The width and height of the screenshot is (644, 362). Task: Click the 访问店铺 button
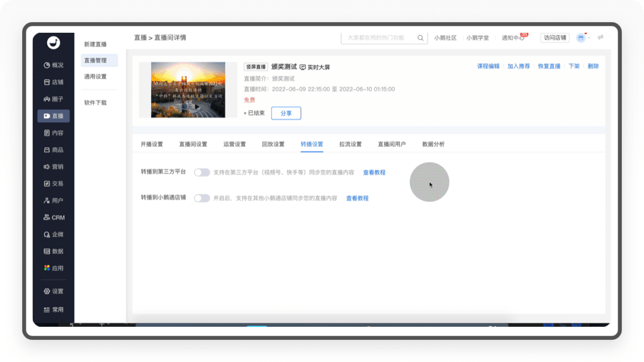click(555, 38)
